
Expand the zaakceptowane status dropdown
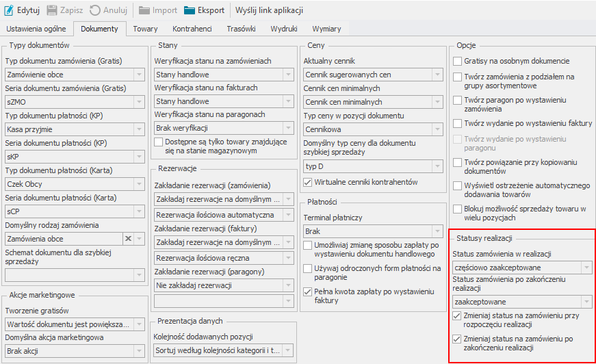(586, 302)
